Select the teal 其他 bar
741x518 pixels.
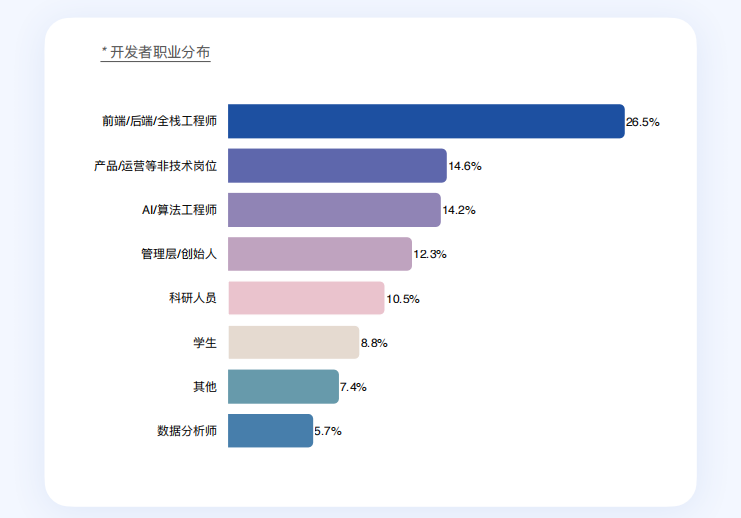[283, 387]
